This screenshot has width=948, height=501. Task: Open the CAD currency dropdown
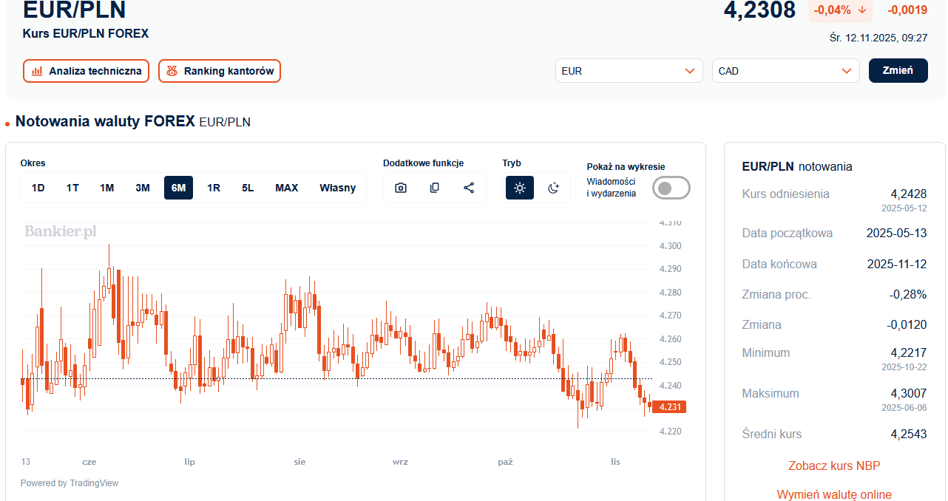pos(785,71)
